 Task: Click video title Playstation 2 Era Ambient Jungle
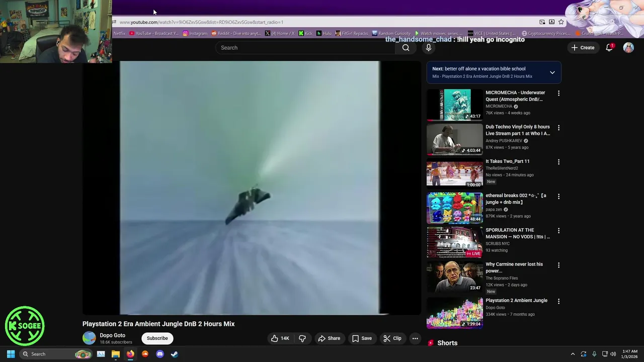(x=158, y=324)
